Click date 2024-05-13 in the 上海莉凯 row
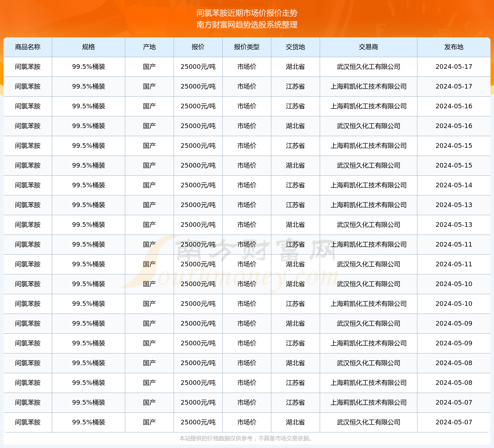The width and height of the screenshot is (494, 448). 454,205
